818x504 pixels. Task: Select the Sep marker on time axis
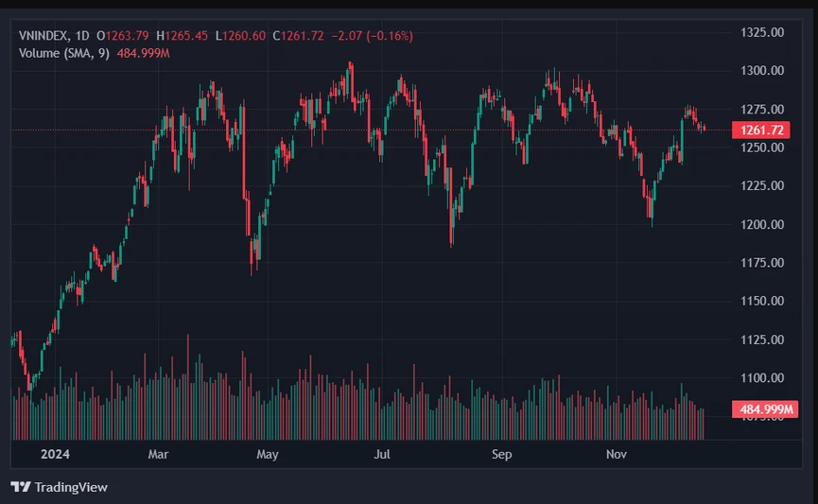click(x=502, y=455)
